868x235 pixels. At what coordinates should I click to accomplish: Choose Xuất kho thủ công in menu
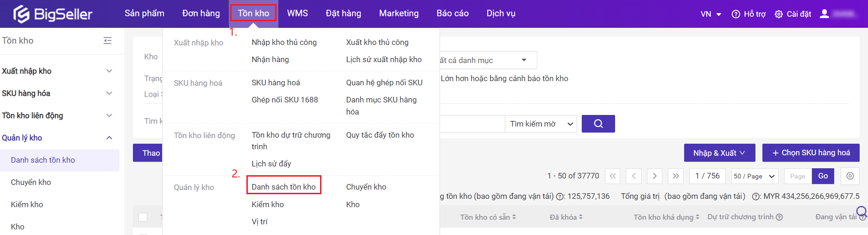point(377,42)
